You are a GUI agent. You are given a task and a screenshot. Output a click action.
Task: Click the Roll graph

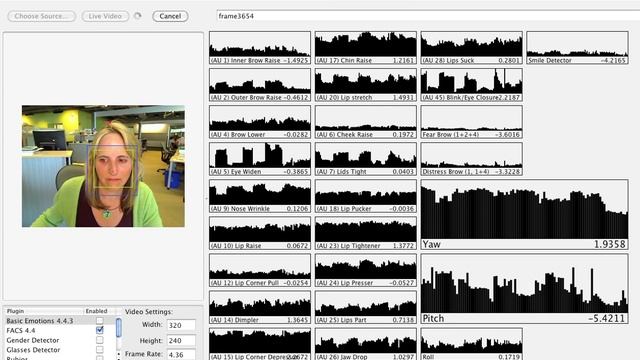click(471, 344)
